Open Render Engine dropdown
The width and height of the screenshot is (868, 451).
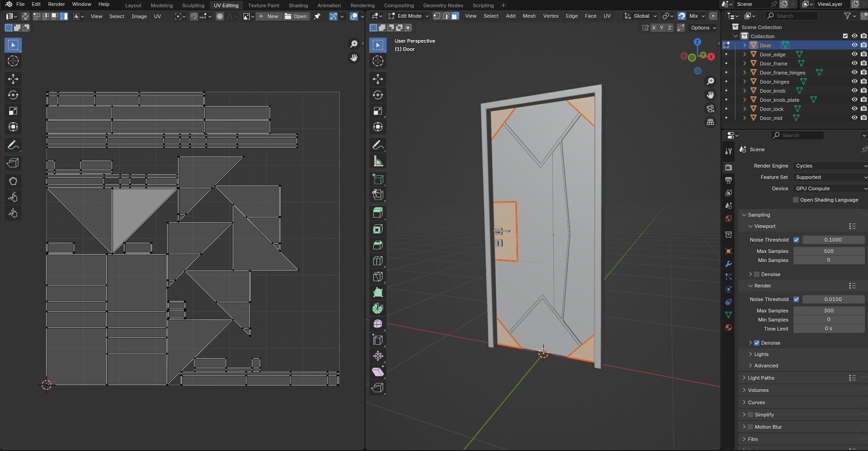point(830,166)
